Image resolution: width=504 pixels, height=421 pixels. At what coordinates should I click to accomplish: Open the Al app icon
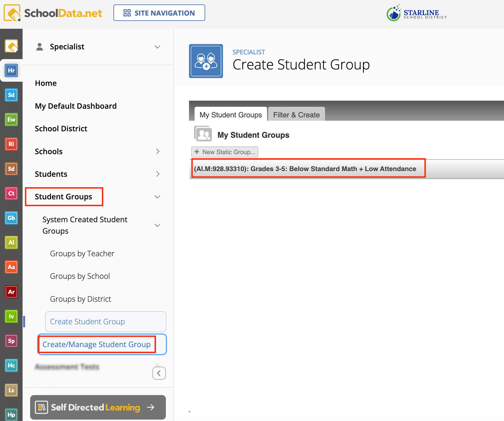click(11, 242)
